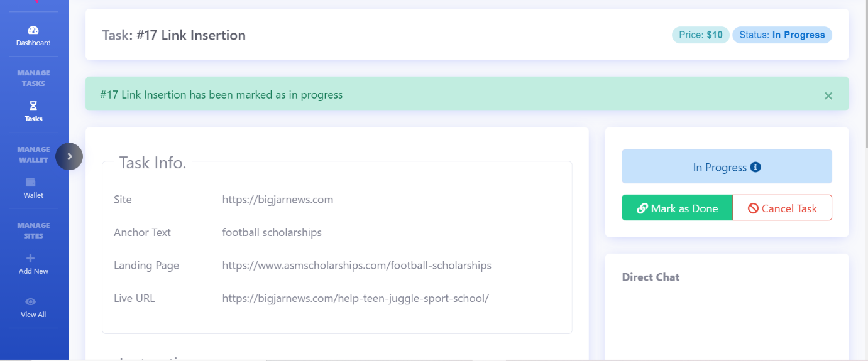Expand the sidebar with chevron toggle
Image resolution: width=868 pixels, height=361 pixels.
[69, 156]
